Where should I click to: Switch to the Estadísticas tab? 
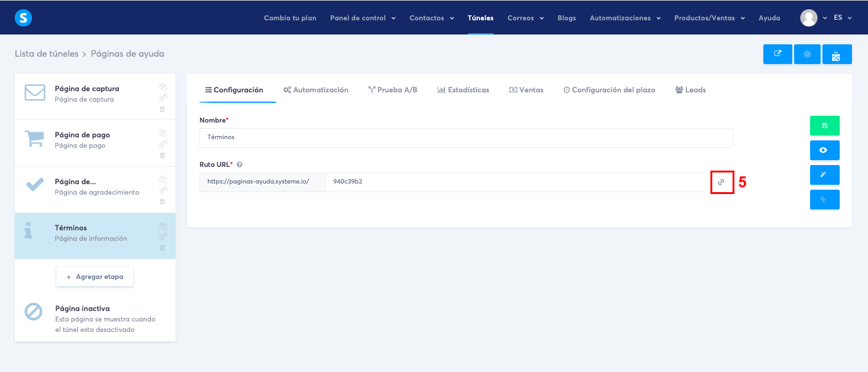(x=463, y=89)
